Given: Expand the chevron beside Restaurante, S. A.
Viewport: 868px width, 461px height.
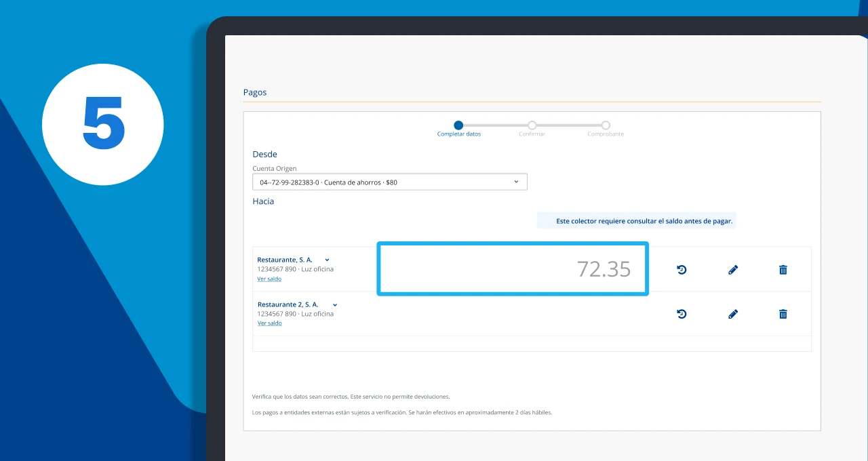Looking at the screenshot, I should (x=327, y=260).
